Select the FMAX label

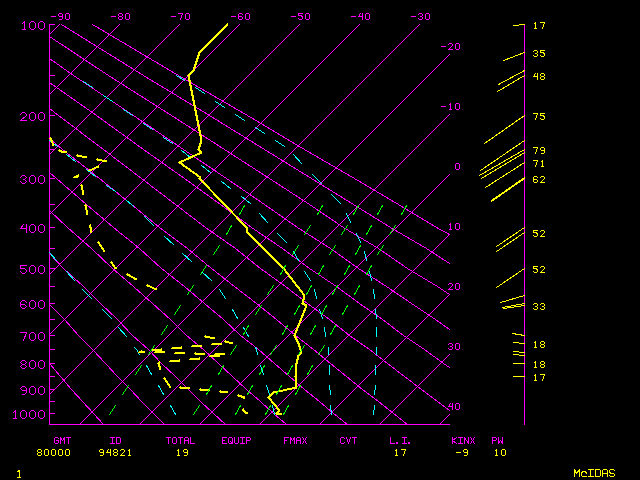(x=294, y=440)
